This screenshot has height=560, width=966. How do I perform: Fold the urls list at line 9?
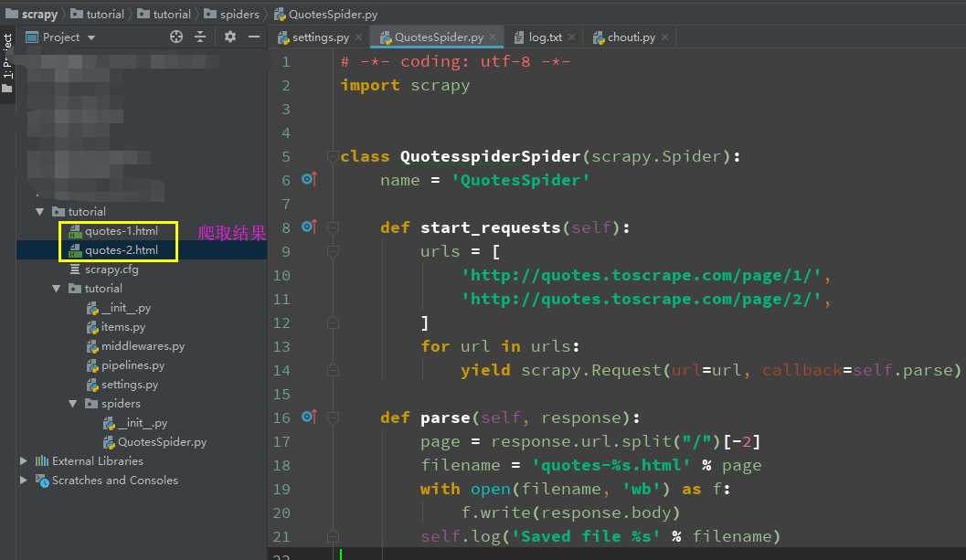(x=333, y=251)
